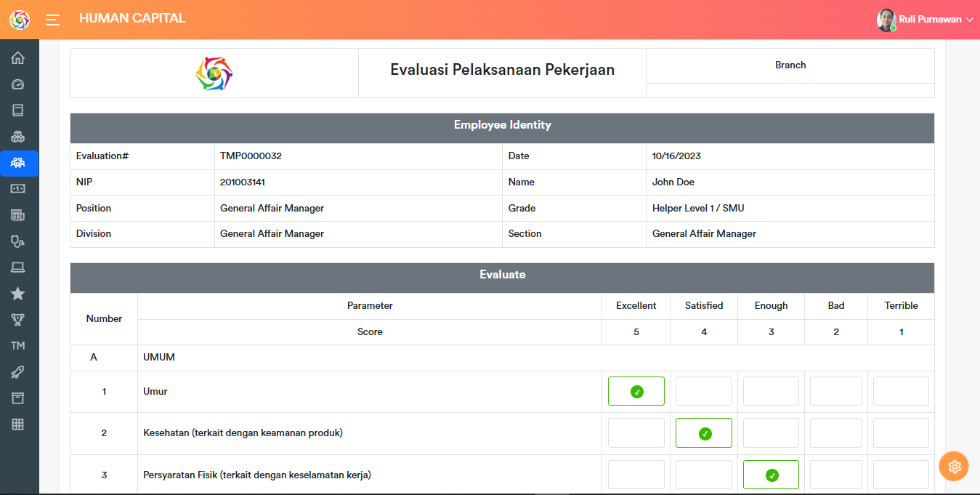The width and height of the screenshot is (980, 495).
Task: Click the Terrible column header
Action: click(901, 306)
